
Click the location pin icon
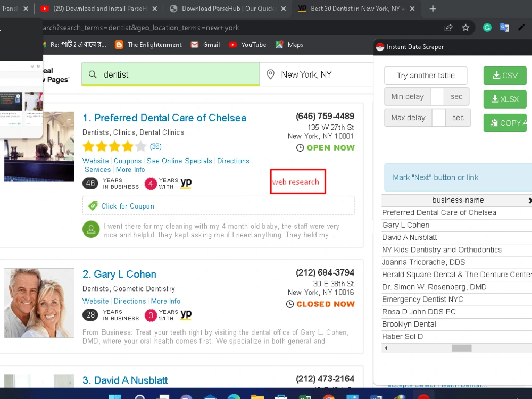270,74
